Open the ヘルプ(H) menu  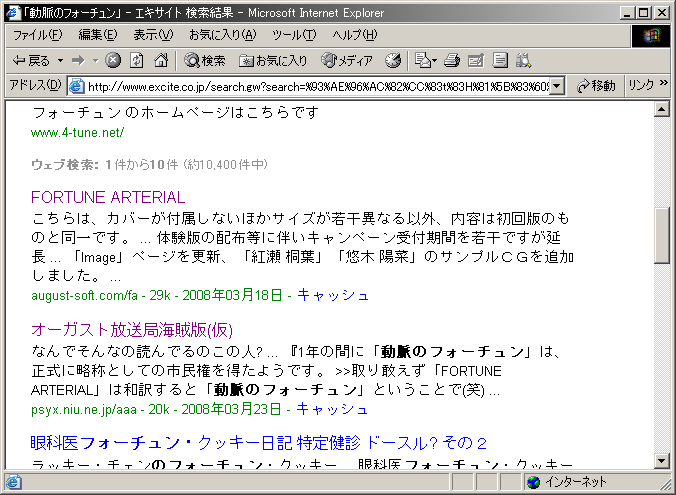point(354,35)
